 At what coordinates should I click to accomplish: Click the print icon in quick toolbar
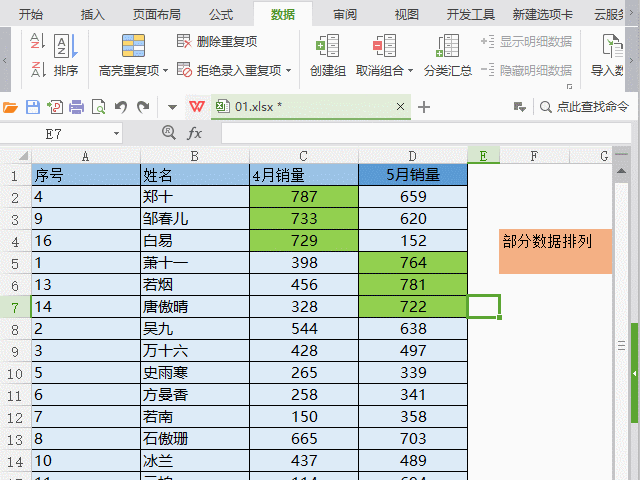77,107
